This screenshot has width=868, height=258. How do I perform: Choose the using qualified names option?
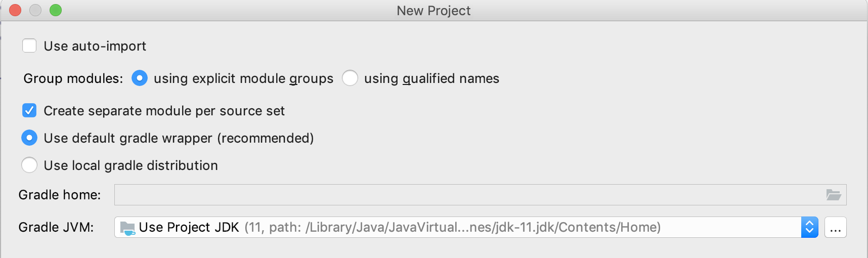pos(350,78)
